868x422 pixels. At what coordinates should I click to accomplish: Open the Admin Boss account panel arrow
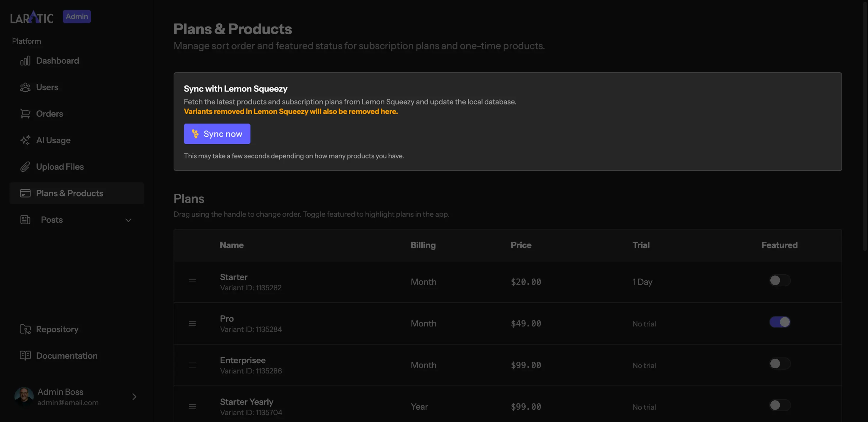[134, 396]
